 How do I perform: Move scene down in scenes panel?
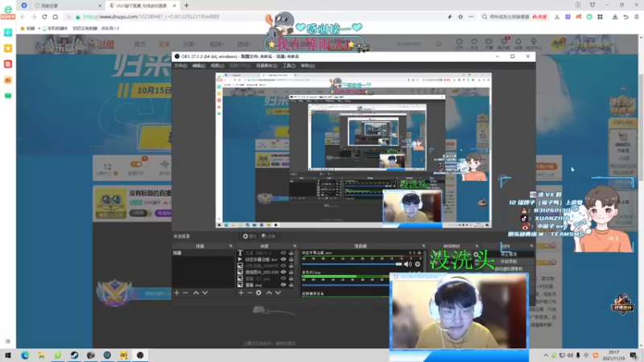[x=205, y=293]
